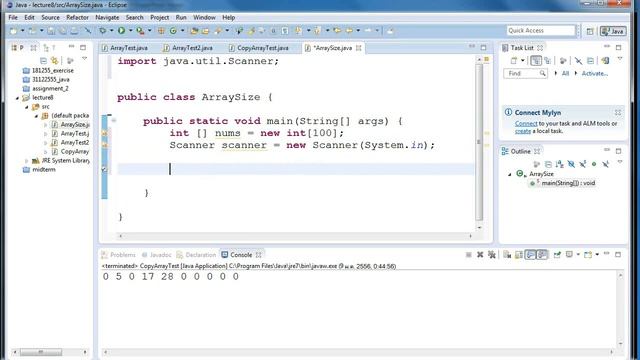Click the Save disk icon in toolbar
This screenshot has width=640, height=360.
(51, 31)
